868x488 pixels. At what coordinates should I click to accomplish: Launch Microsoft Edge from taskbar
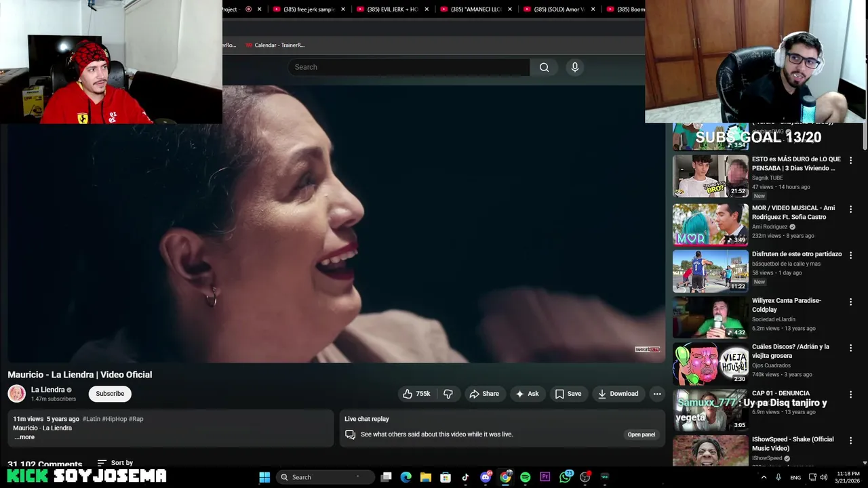coord(406,477)
